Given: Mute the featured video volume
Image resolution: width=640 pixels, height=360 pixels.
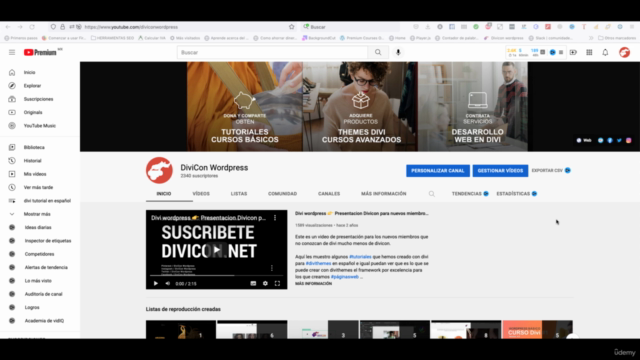Looking at the screenshot, I should pyautogui.click(x=167, y=283).
